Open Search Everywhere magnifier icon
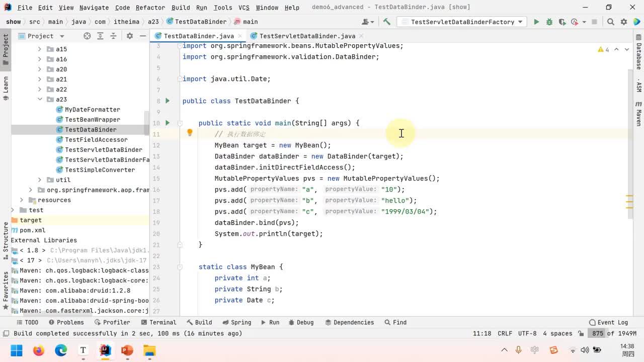 [611, 22]
